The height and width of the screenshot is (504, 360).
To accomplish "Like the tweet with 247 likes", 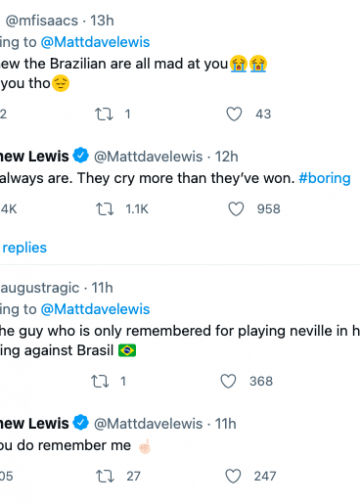I will click(233, 476).
